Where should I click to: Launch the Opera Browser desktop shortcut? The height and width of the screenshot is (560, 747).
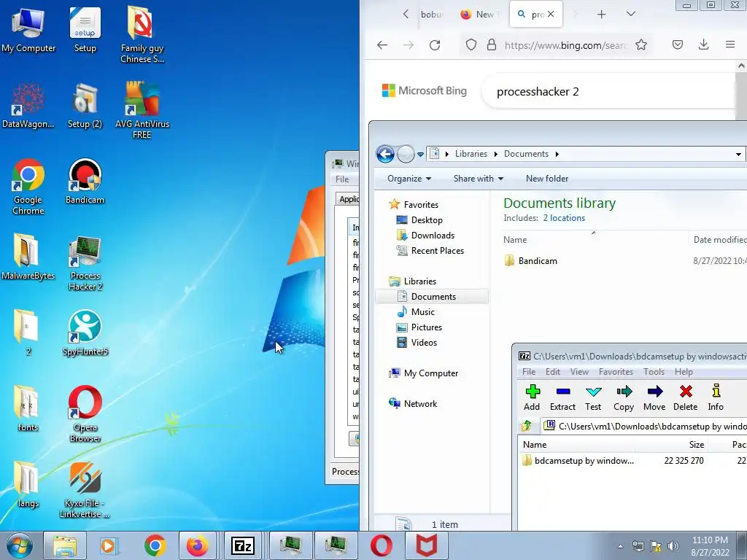click(x=85, y=414)
